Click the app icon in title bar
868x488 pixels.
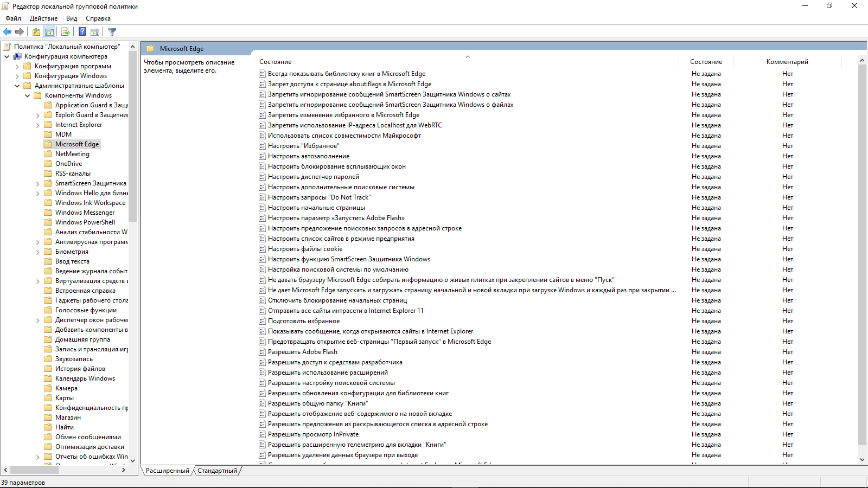pos(5,6)
